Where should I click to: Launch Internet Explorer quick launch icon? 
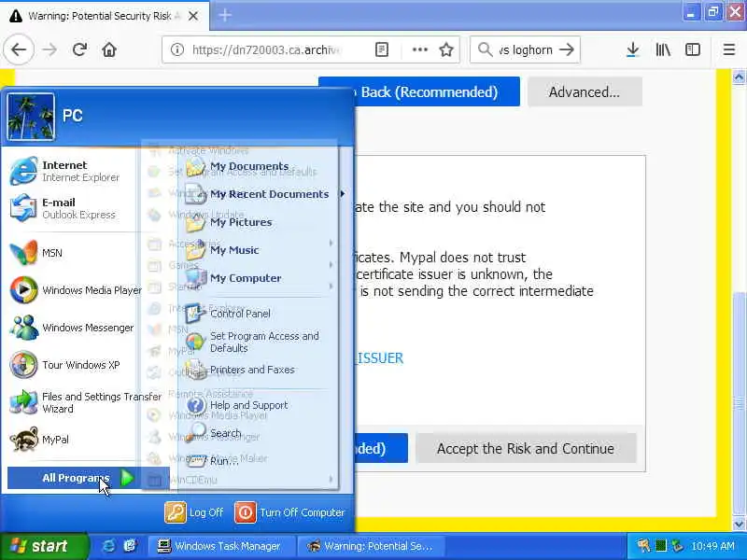[x=108, y=546]
